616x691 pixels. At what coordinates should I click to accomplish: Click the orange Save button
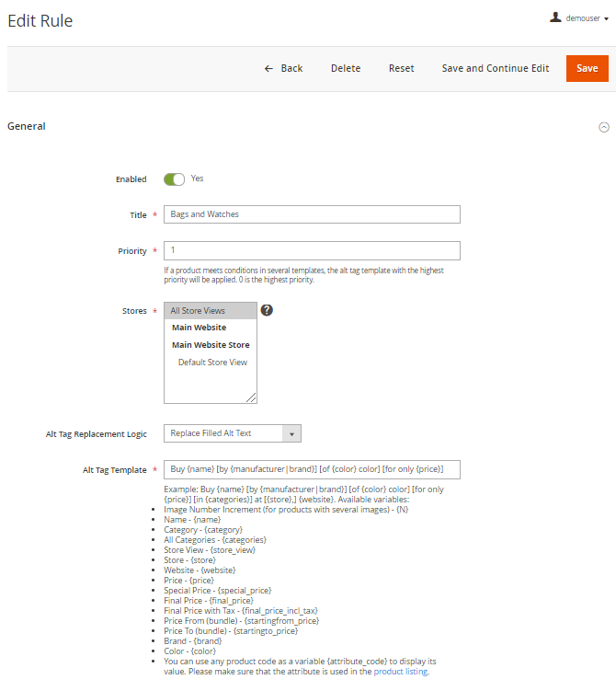(587, 68)
